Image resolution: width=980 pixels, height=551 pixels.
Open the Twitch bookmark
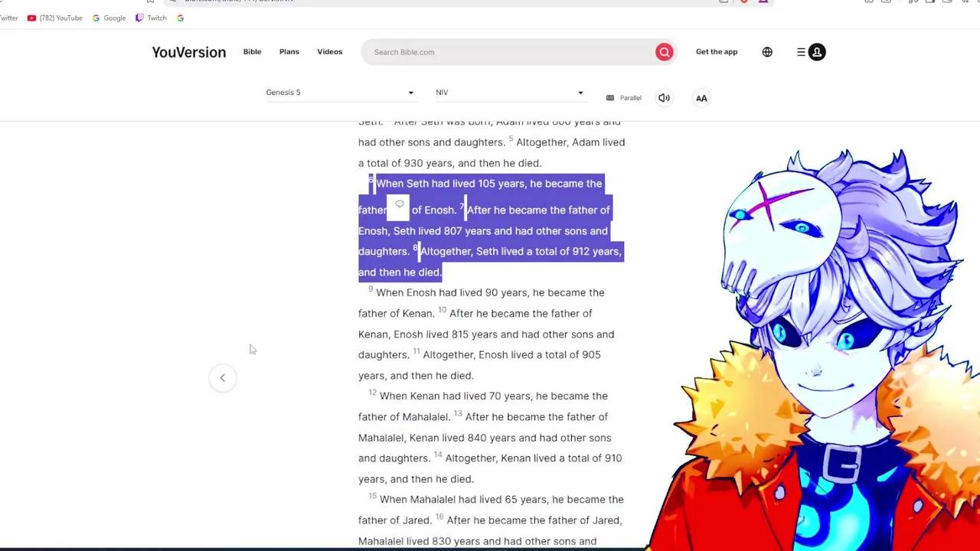pyautogui.click(x=151, y=18)
